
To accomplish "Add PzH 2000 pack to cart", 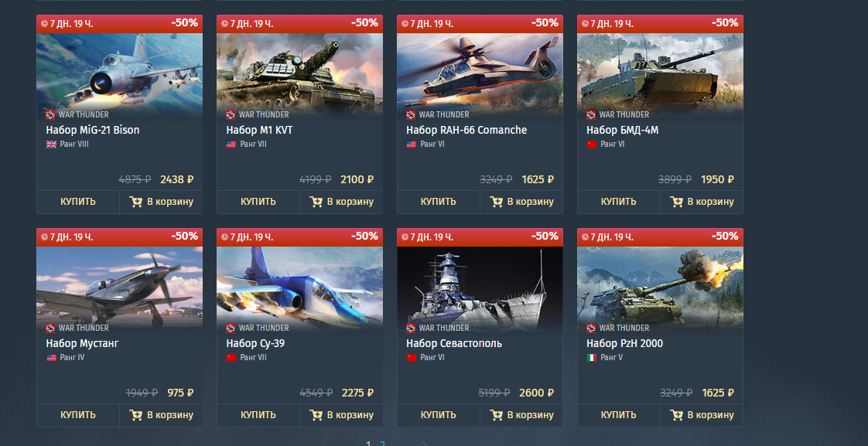I will coord(702,415).
